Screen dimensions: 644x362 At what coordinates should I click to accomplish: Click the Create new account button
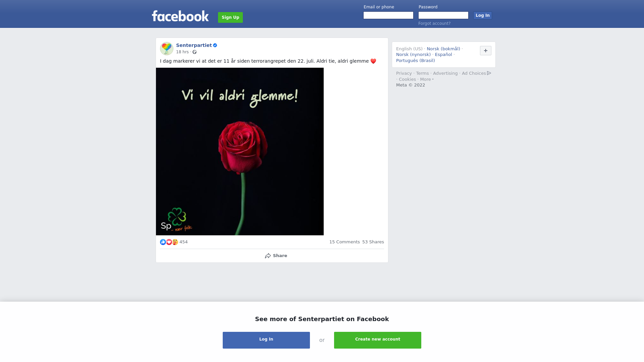[378, 340]
